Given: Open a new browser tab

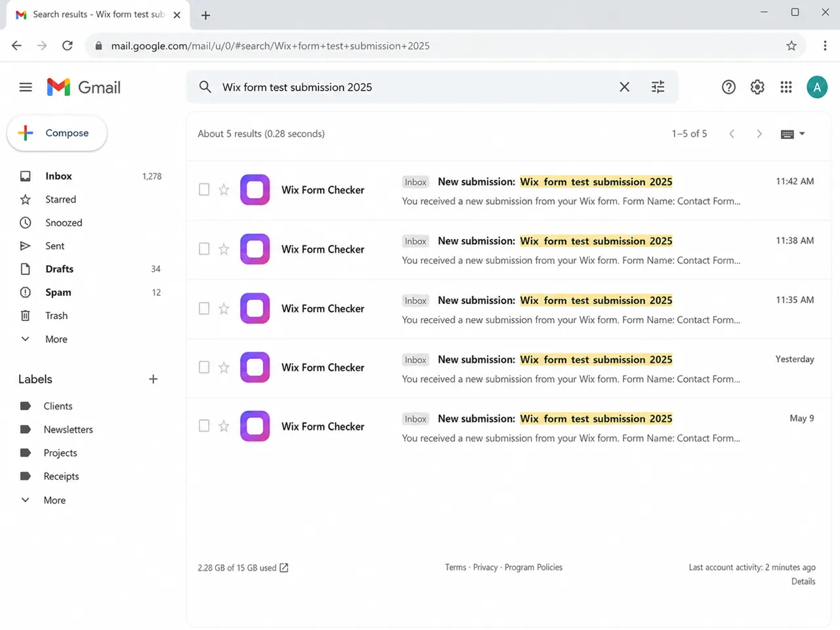Looking at the screenshot, I should [205, 15].
